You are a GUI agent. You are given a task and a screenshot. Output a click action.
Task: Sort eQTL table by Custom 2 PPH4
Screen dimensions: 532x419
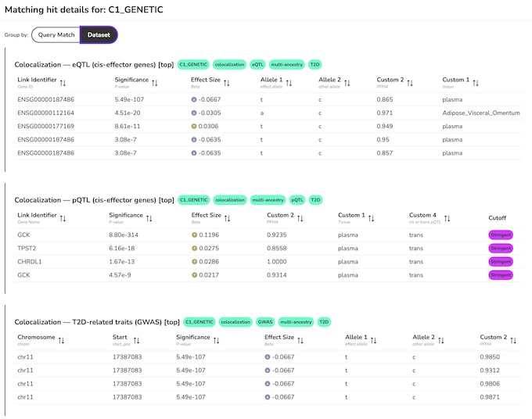[410, 83]
